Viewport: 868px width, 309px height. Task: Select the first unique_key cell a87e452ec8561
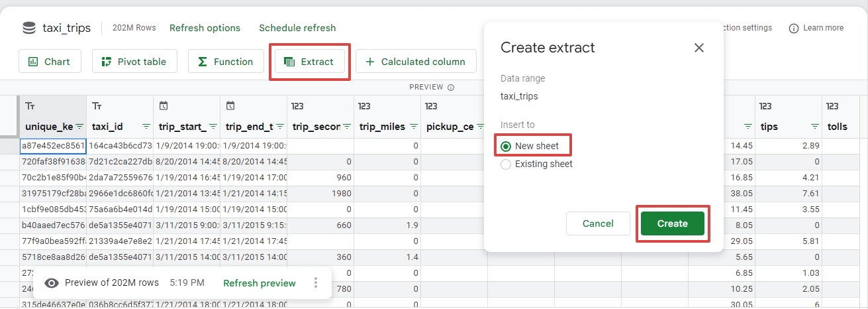53,145
